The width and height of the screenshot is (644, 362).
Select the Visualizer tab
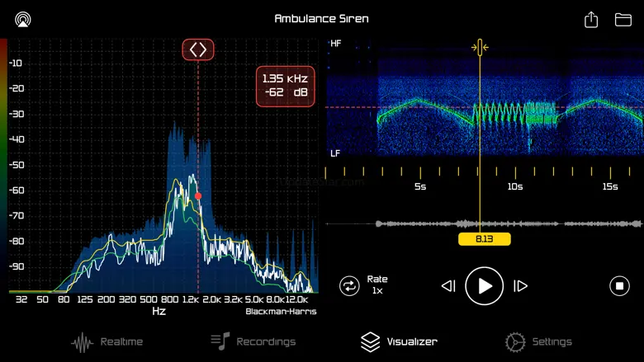coord(400,342)
